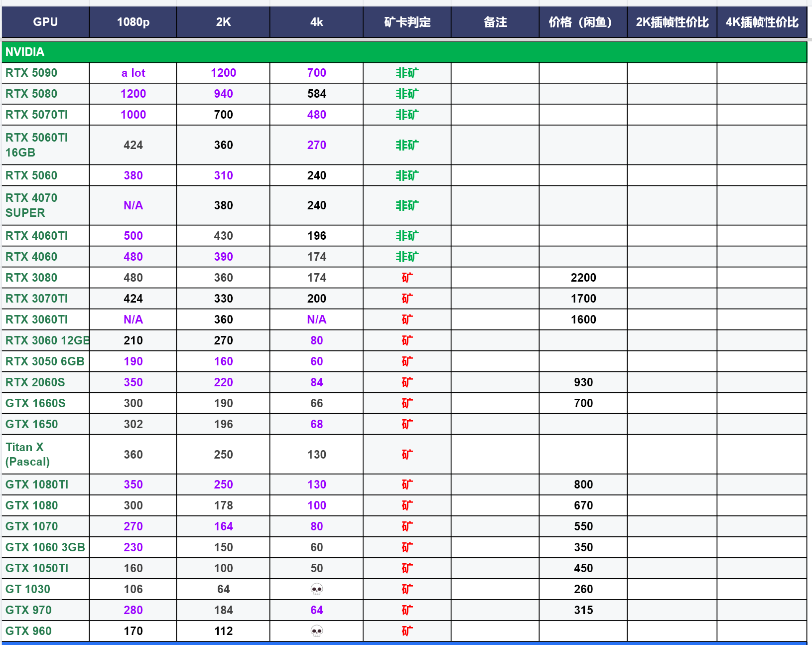Image resolution: width=812 pixels, height=645 pixels.
Task: Select the RTX 3070TI cell
Action: pyautogui.click(x=45, y=299)
